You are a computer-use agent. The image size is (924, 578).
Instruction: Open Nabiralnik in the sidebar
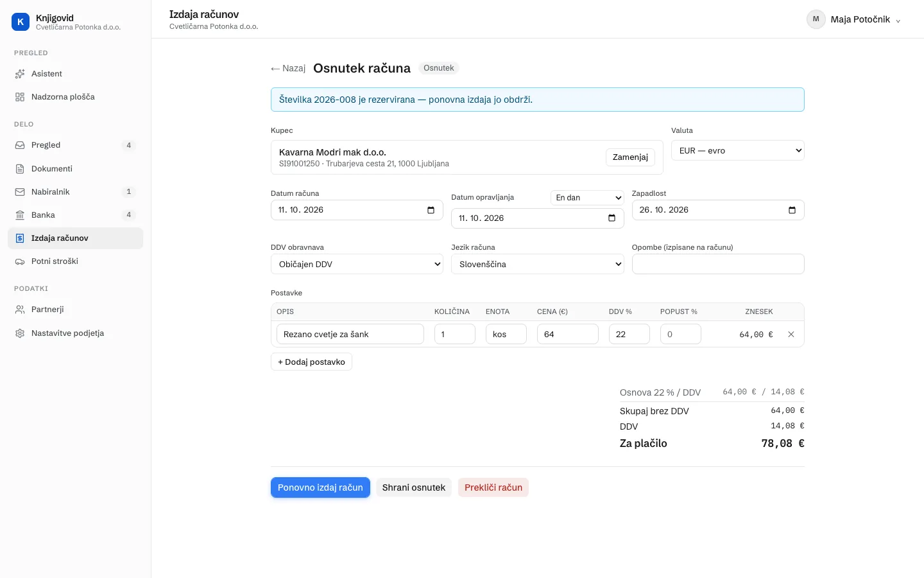click(x=75, y=192)
